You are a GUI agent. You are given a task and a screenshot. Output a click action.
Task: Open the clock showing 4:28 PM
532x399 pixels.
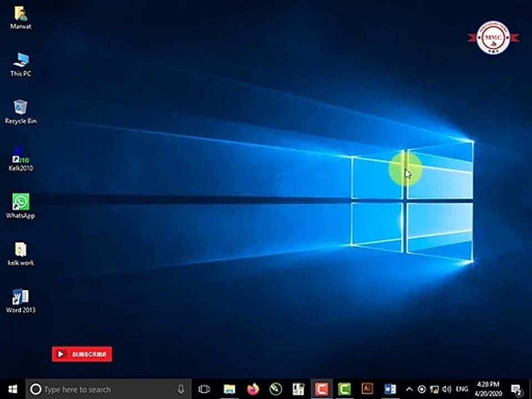pos(488,389)
